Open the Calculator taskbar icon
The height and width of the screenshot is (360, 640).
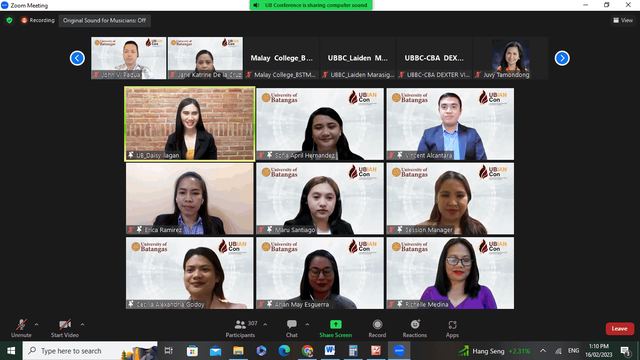click(353, 351)
